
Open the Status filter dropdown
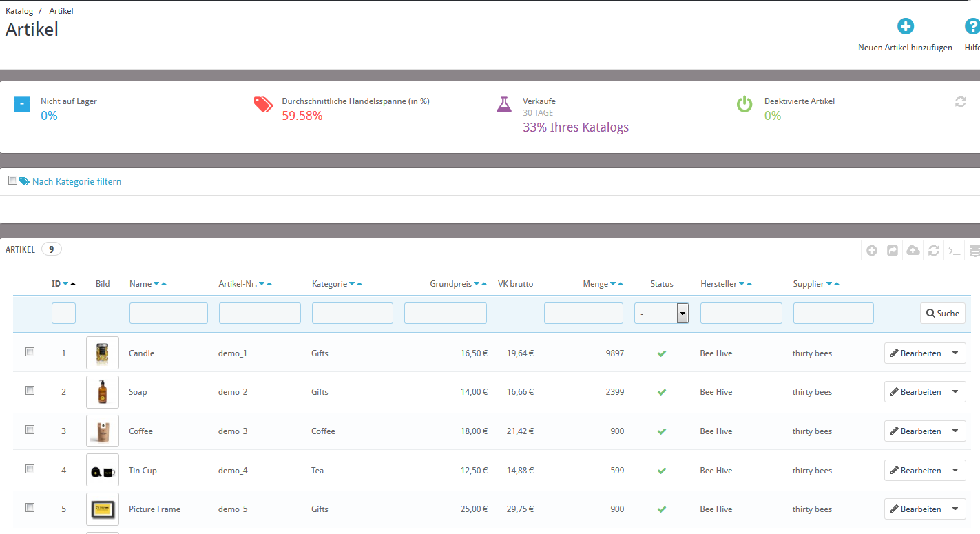(x=661, y=314)
